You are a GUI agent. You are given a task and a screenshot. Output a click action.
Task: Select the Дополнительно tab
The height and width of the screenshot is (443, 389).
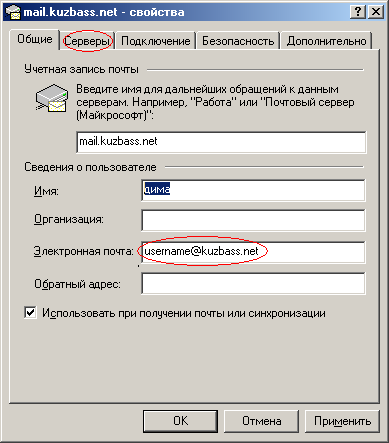tap(326, 41)
